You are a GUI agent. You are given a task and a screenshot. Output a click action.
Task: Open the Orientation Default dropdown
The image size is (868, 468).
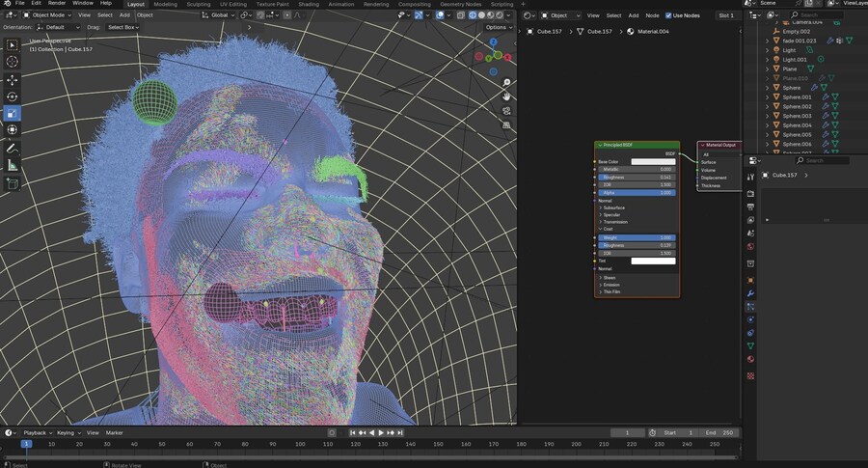(58, 27)
